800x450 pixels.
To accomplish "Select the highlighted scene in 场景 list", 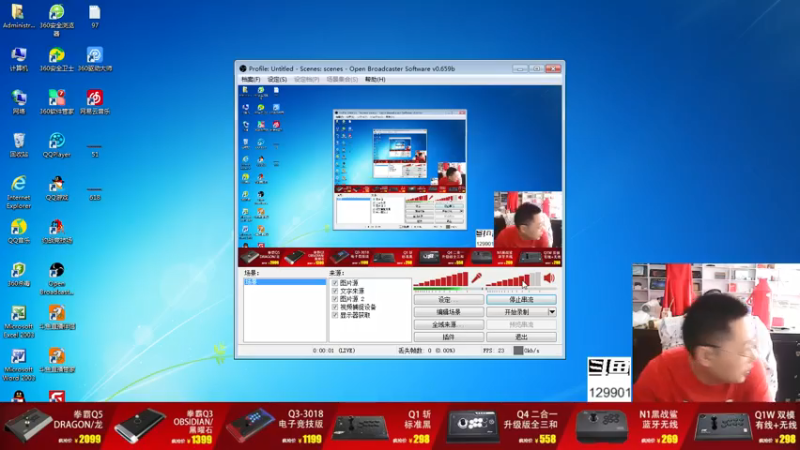I will [285, 282].
